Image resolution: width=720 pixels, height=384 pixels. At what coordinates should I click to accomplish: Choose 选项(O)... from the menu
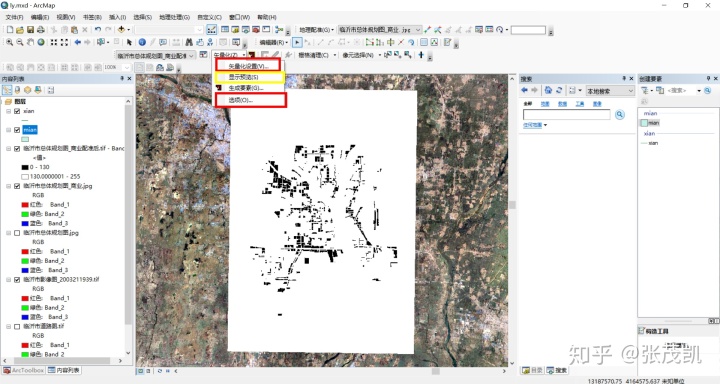click(251, 100)
